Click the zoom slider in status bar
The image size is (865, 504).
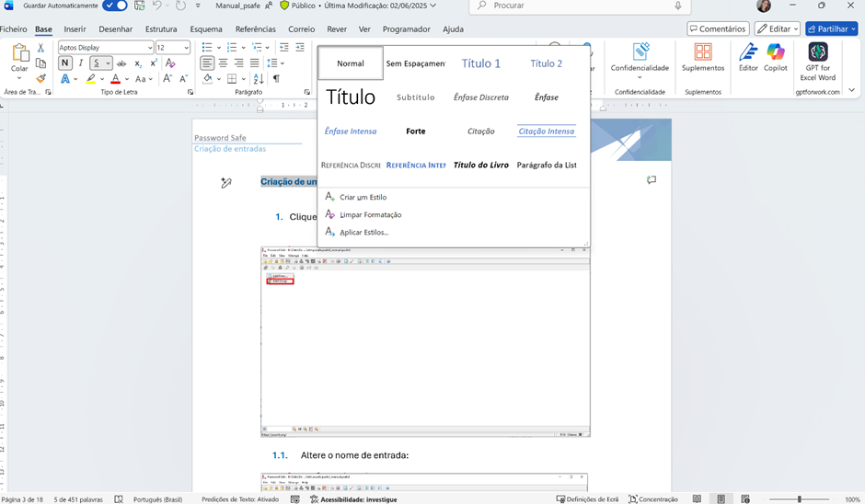(x=799, y=498)
